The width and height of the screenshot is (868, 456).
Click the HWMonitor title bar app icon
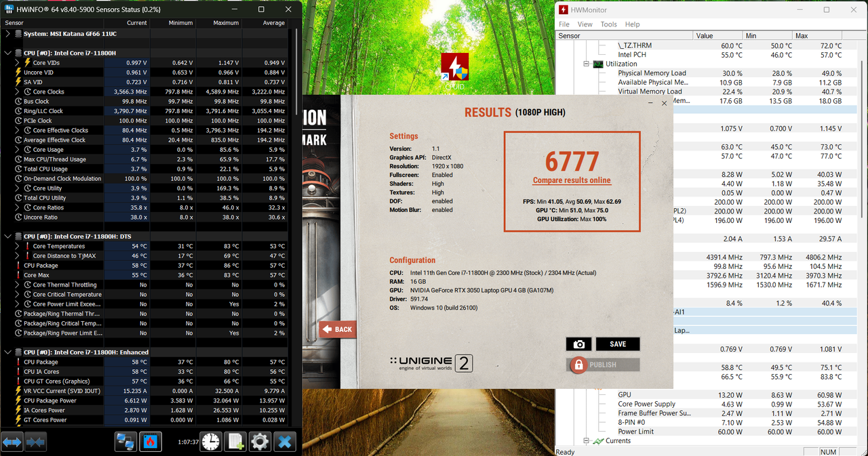[564, 10]
